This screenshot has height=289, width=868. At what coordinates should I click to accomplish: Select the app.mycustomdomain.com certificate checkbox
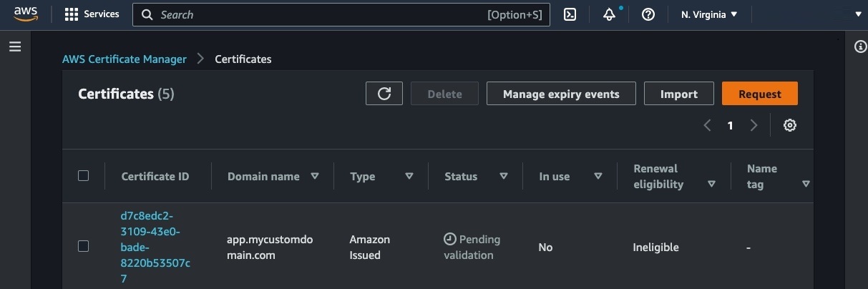83,246
